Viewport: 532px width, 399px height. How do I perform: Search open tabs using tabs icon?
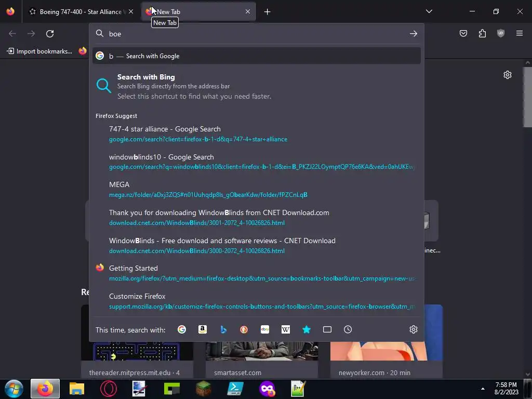[x=327, y=329]
